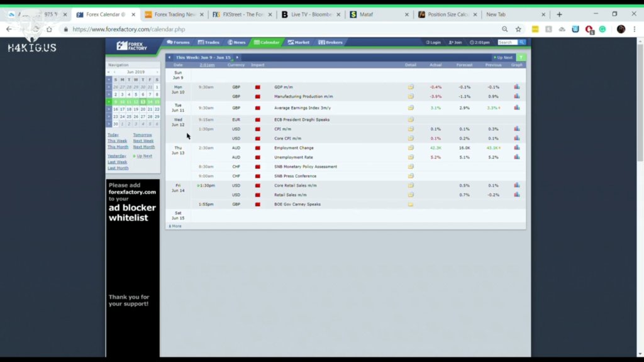
Task: Go to next week arrow
Action: point(237,57)
